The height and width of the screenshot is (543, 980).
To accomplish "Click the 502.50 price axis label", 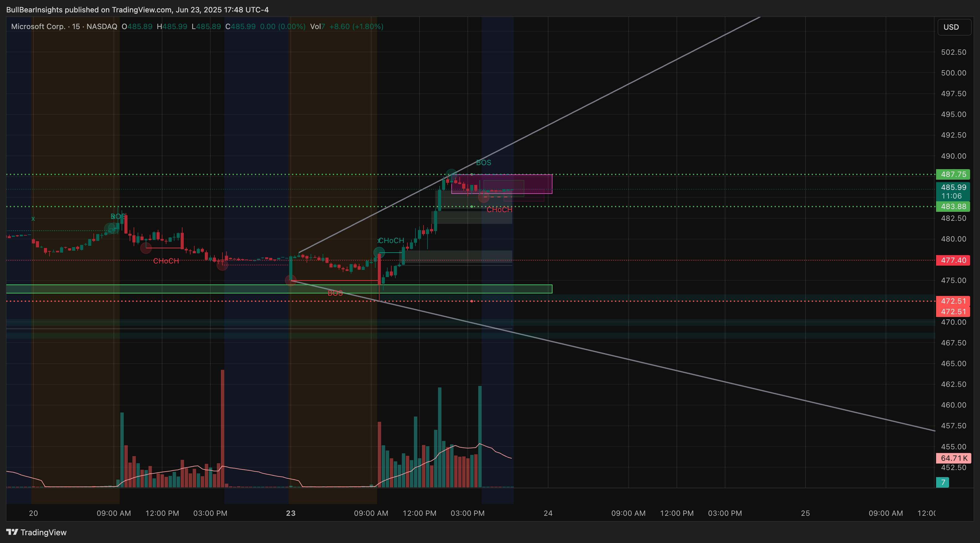I will tap(953, 52).
